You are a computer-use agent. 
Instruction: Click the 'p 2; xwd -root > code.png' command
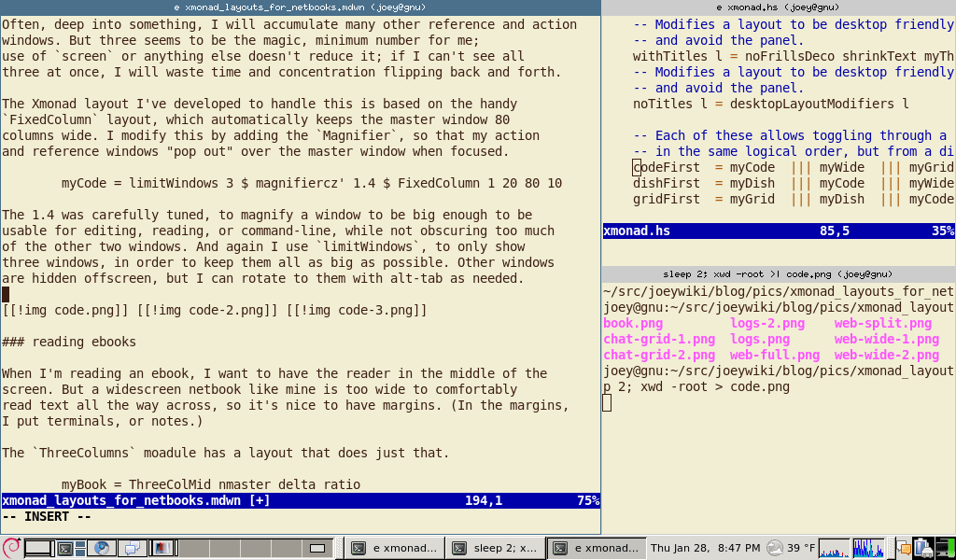click(x=696, y=387)
